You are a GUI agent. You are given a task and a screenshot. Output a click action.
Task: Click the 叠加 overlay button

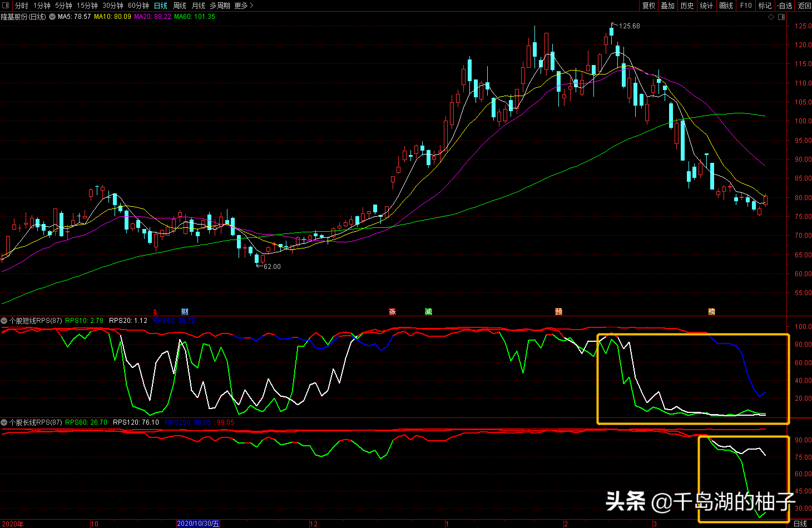[668, 6]
